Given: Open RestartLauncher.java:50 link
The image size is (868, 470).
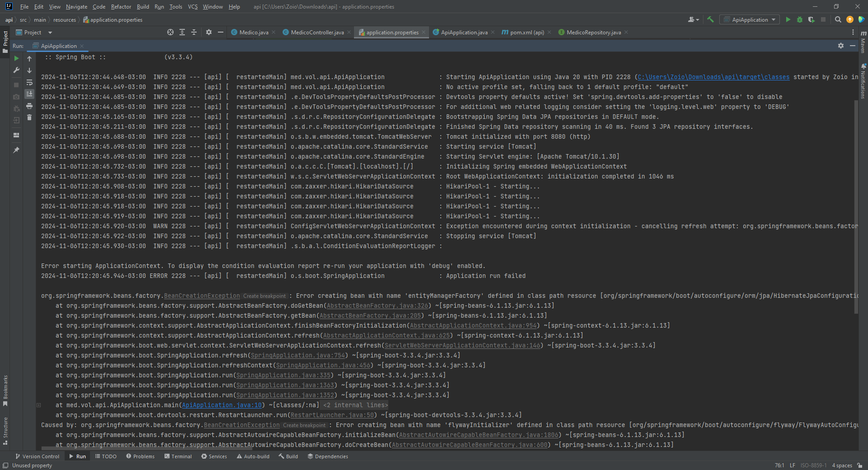Looking at the screenshot, I should coord(332,415).
